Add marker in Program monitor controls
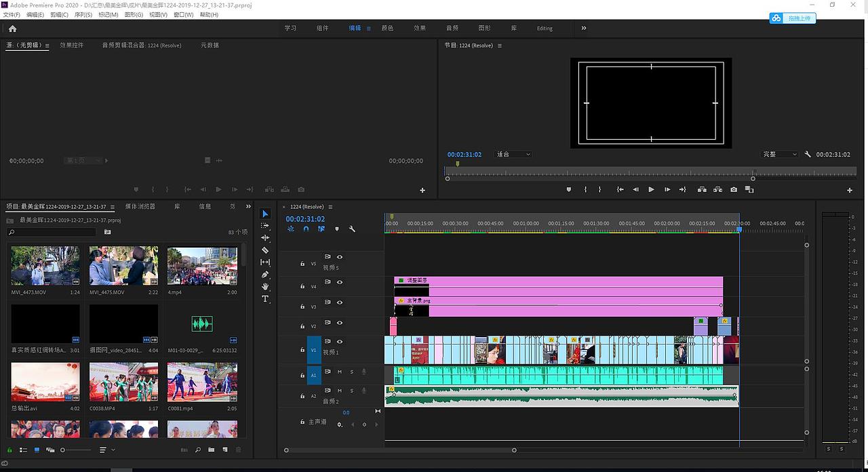This screenshot has height=472, width=868. coord(569,190)
